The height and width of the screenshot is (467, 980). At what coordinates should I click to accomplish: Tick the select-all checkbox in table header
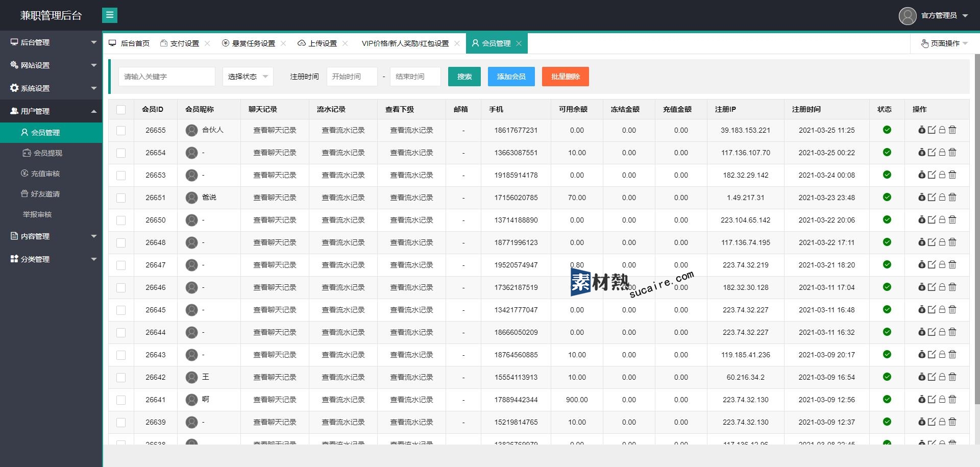(x=121, y=110)
